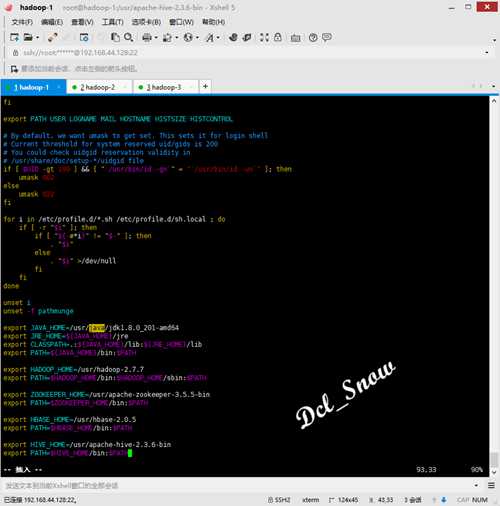Expand the Print dropdown arrow

(x=156, y=38)
